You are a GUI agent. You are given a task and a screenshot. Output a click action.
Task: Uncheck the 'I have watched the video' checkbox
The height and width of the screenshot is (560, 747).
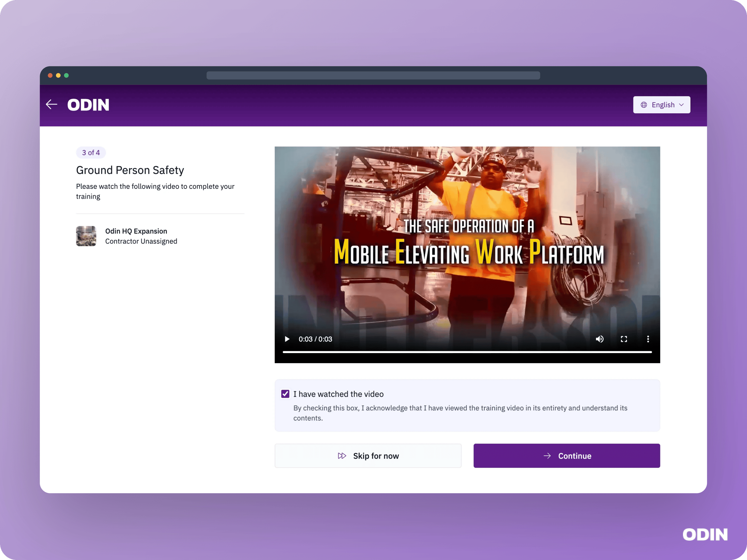click(285, 394)
